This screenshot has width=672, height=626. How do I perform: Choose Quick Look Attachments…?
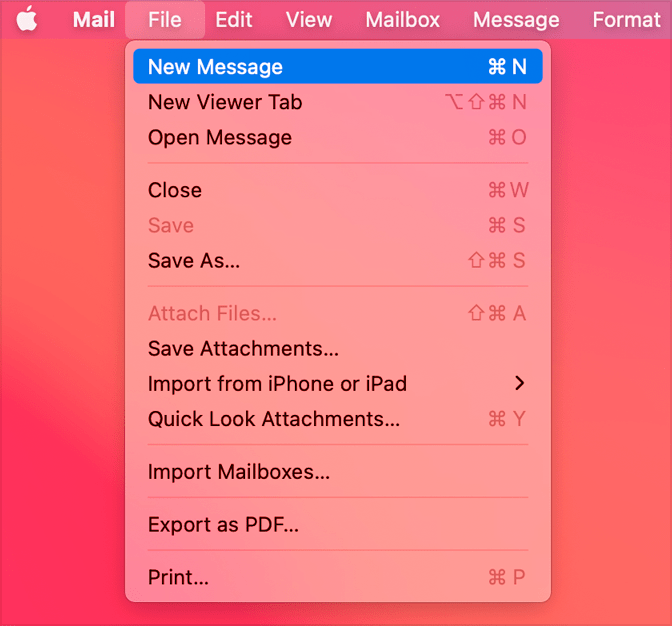[x=338, y=419]
